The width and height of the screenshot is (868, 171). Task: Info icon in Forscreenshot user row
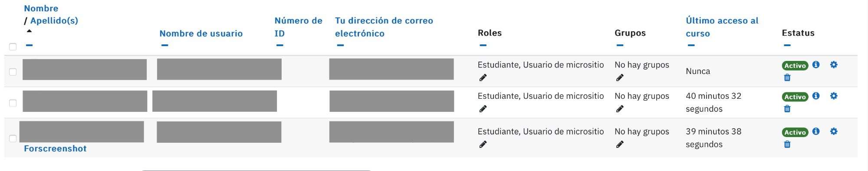tap(816, 131)
